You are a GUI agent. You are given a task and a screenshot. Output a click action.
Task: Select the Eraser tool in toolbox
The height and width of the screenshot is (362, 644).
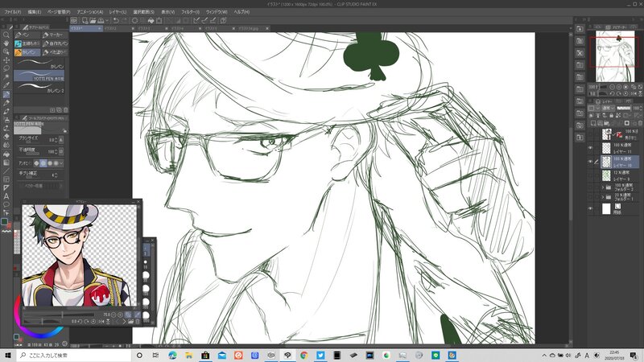click(x=6, y=137)
